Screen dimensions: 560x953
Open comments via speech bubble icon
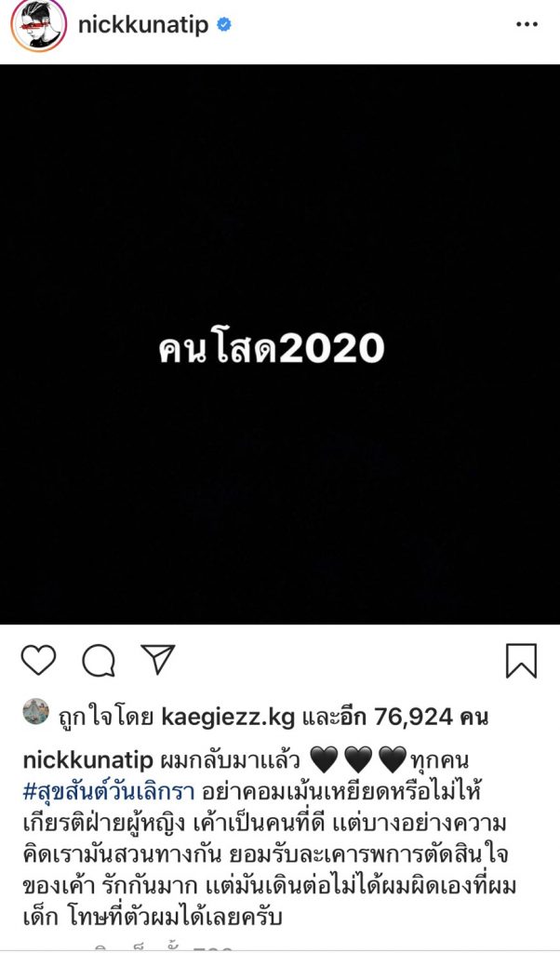click(99, 661)
